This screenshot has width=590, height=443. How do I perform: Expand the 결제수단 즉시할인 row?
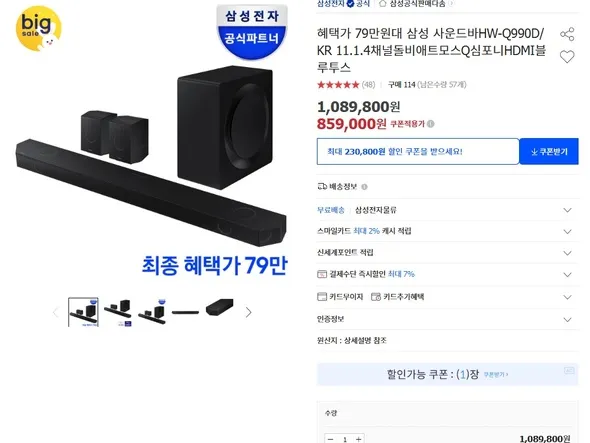point(447,274)
